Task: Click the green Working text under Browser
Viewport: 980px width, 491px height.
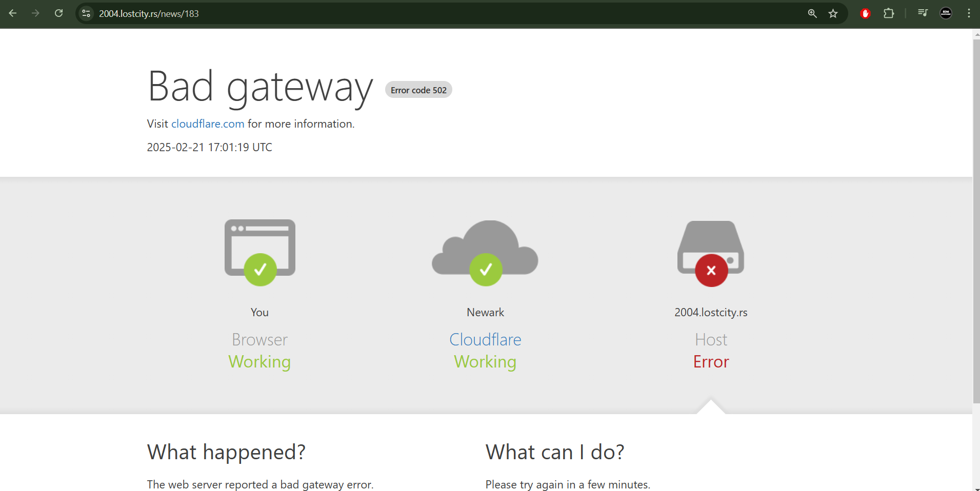Action: click(259, 362)
